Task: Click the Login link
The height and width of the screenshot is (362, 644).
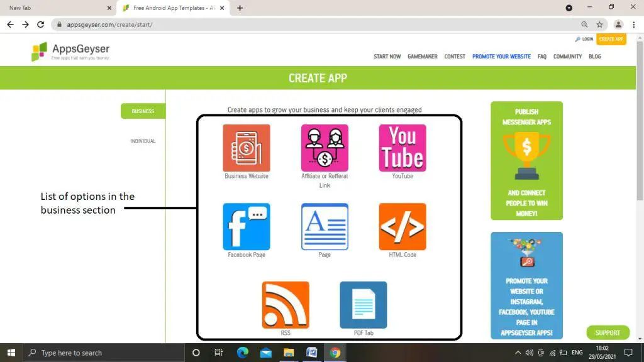Action: [584, 40]
